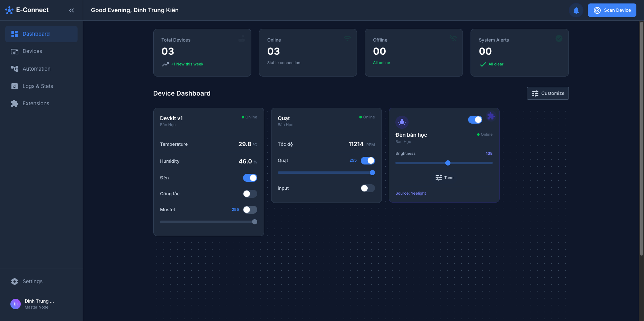Click the Customize dashboard button
Image resolution: width=644 pixels, height=321 pixels.
click(x=548, y=93)
